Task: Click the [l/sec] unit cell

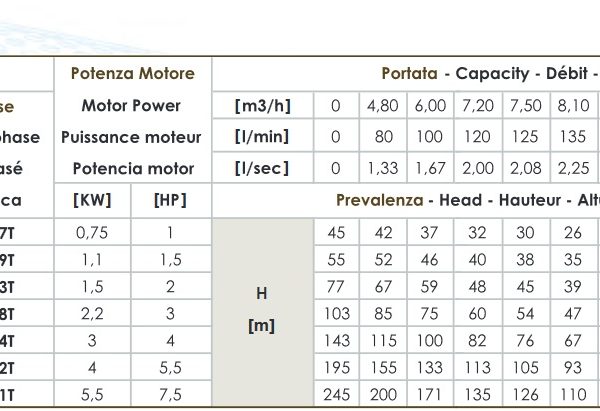Action: (x=263, y=168)
